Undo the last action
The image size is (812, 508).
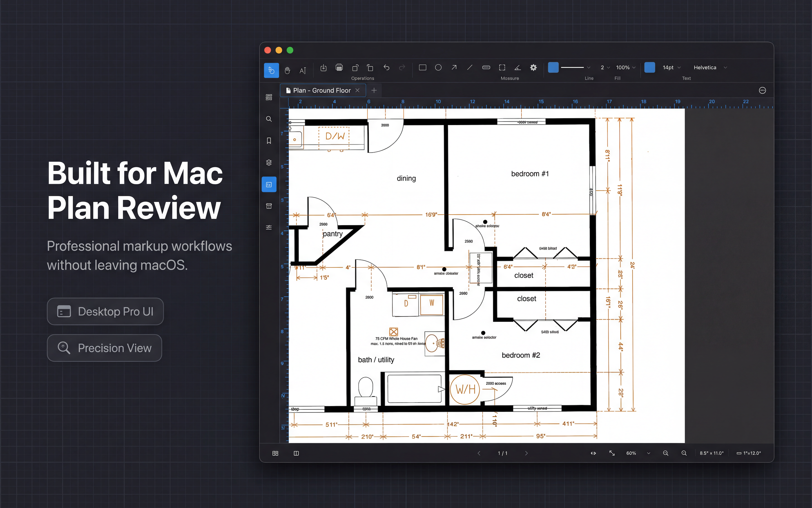(x=386, y=67)
